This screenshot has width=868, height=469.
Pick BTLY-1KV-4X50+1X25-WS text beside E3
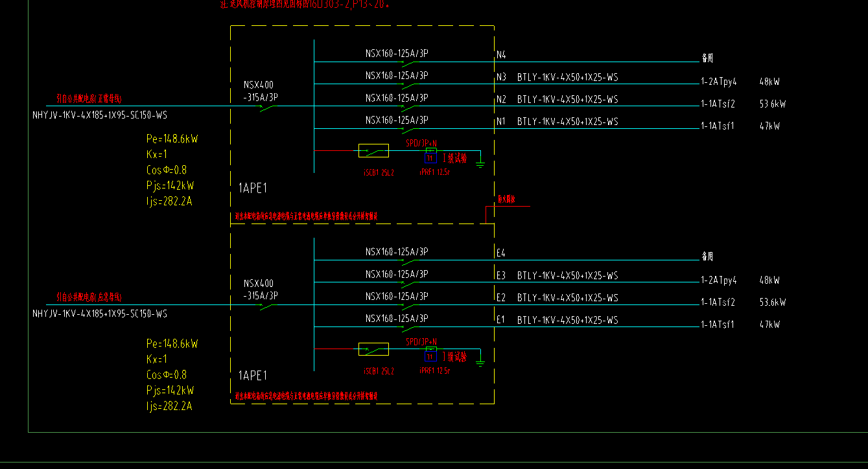[x=568, y=276]
